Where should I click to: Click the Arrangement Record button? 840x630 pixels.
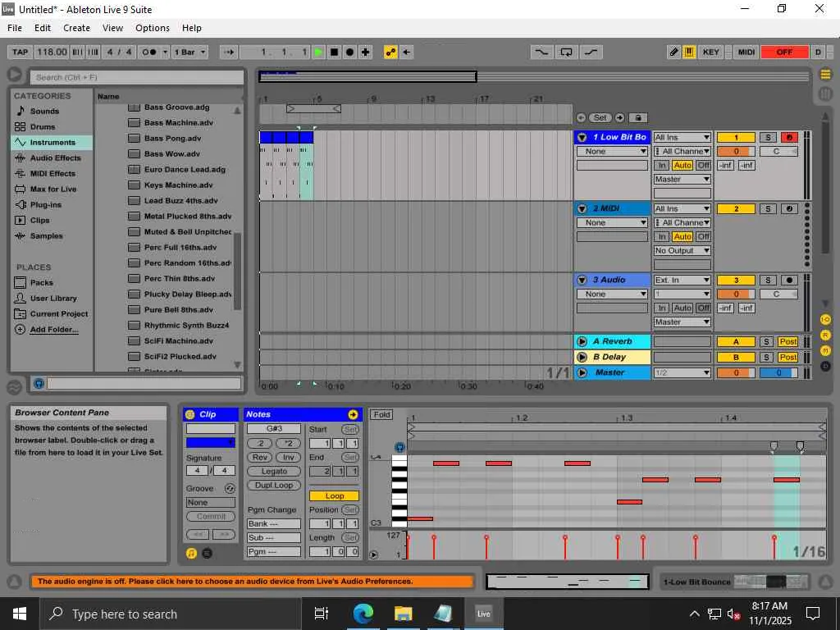point(349,52)
